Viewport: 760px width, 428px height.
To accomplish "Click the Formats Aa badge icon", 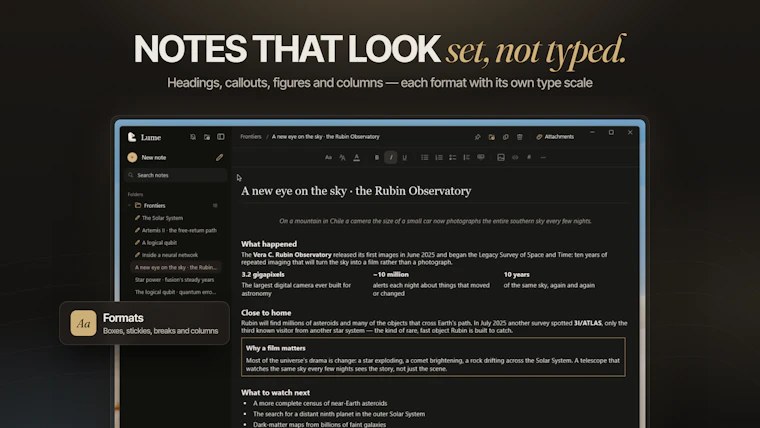I will tap(83, 323).
